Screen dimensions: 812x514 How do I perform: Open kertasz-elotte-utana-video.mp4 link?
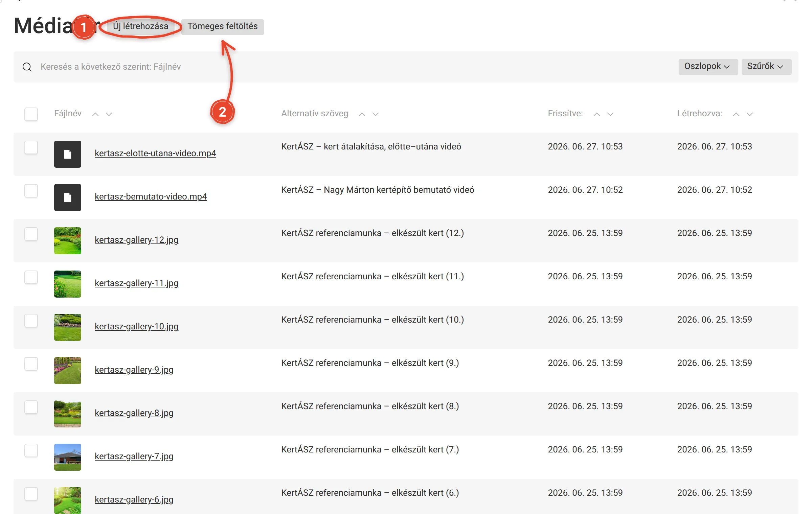pos(155,154)
